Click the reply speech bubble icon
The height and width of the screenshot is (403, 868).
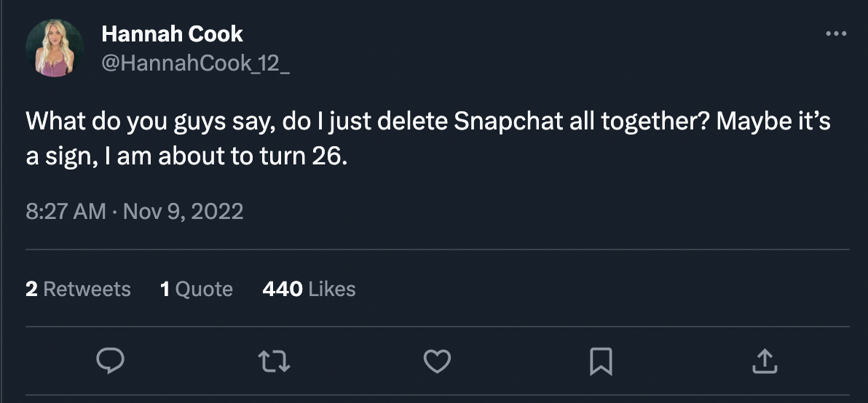[110, 362]
